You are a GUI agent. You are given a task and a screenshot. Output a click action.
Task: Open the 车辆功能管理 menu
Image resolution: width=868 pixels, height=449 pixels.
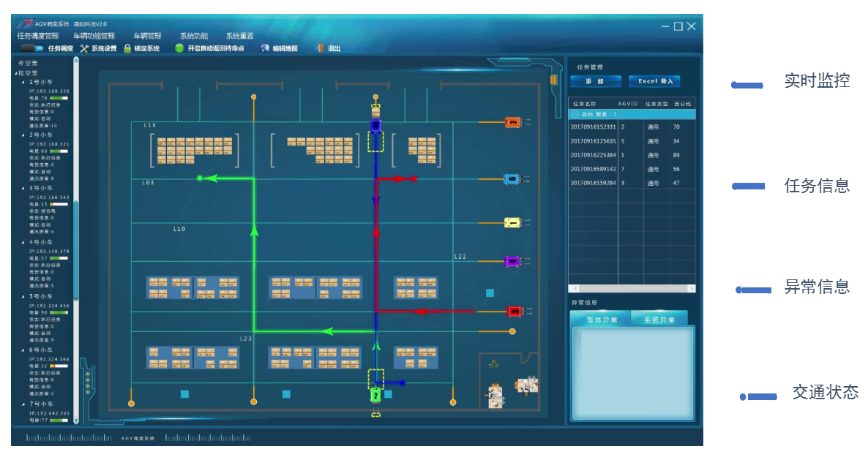pos(94,36)
